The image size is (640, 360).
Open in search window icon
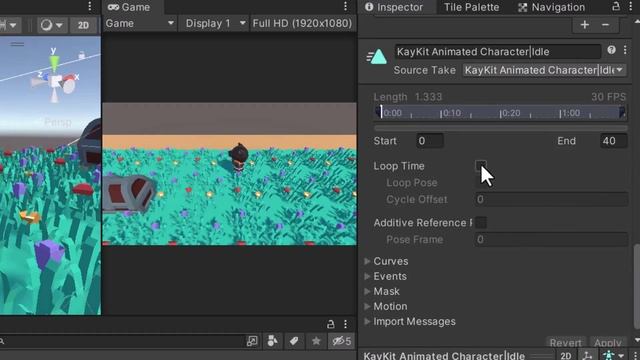pos(252,341)
